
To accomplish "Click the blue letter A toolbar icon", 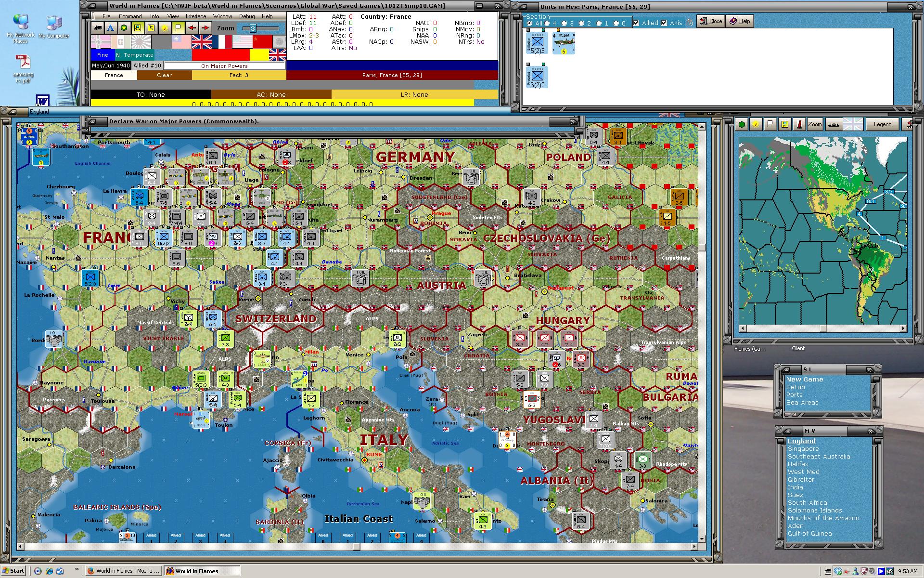I will coord(110,28).
